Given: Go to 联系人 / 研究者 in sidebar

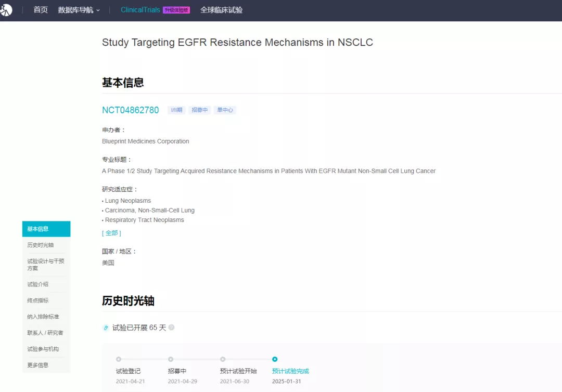Looking at the screenshot, I should pos(45,333).
